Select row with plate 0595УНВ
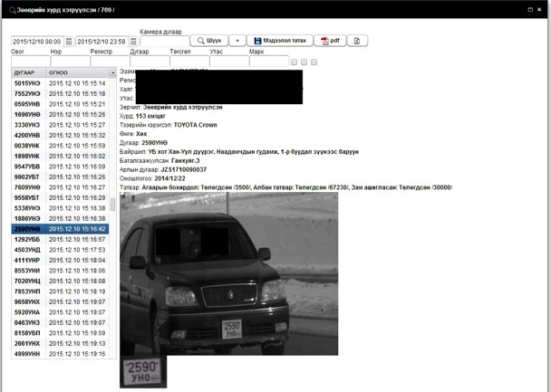Viewport: 551px width, 392px height. tap(60, 104)
